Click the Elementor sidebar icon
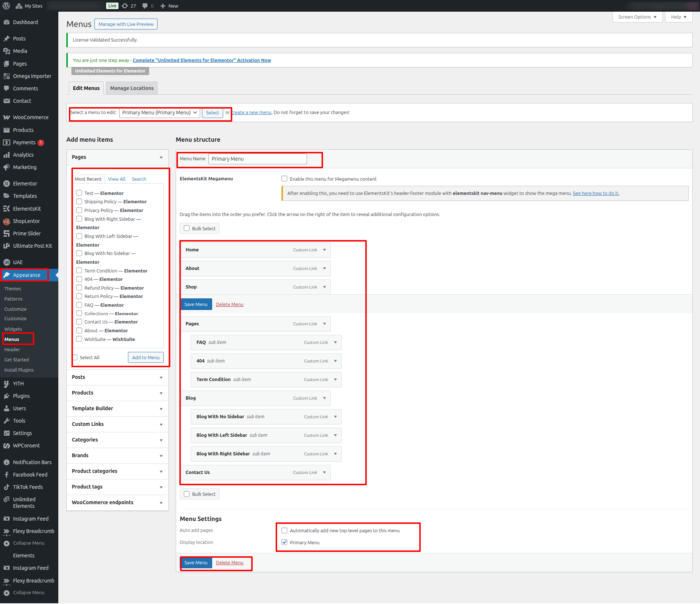 (x=7, y=184)
